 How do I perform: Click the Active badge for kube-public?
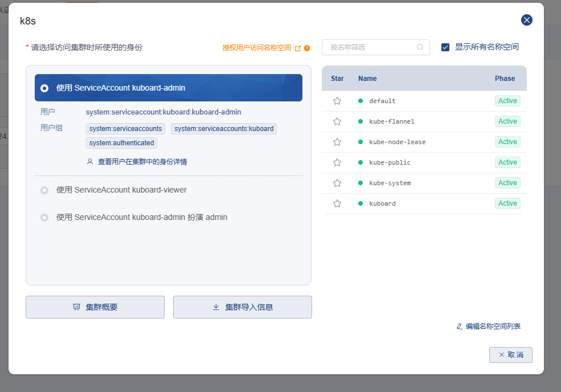point(507,162)
